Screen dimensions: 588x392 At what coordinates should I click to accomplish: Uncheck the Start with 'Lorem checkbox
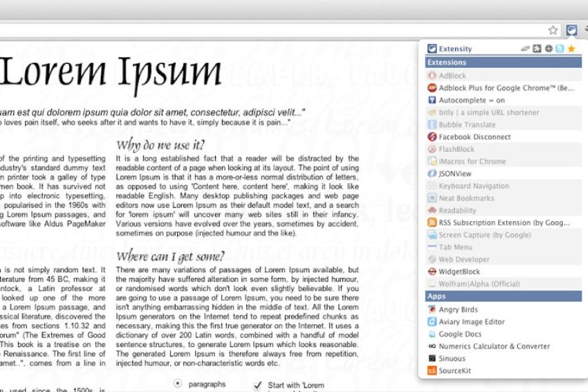(258, 385)
